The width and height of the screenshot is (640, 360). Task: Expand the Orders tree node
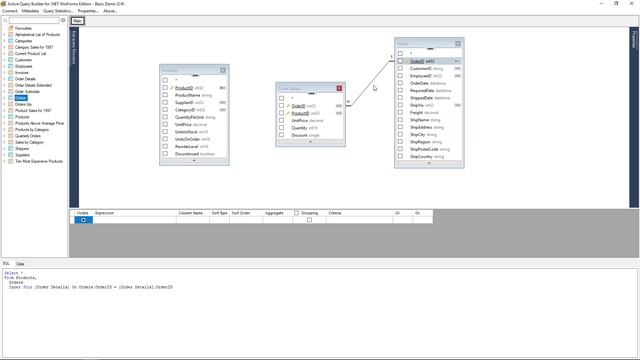click(4, 98)
